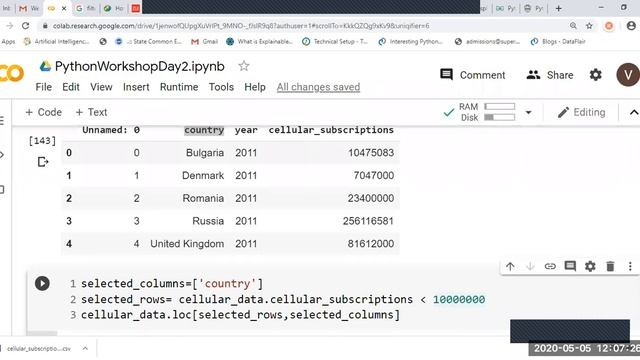Viewport: 640px width, 360px height.
Task: Open the Insert menu
Action: pyautogui.click(x=136, y=87)
